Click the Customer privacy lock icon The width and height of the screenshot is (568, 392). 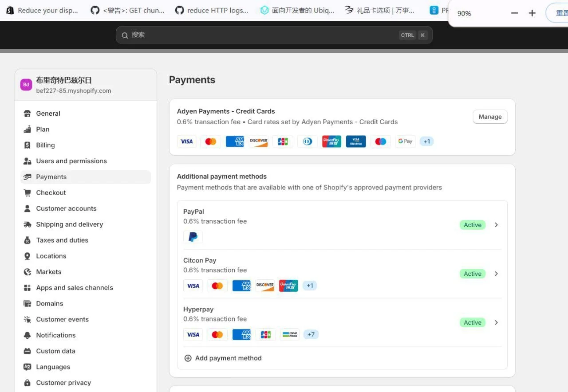click(28, 383)
